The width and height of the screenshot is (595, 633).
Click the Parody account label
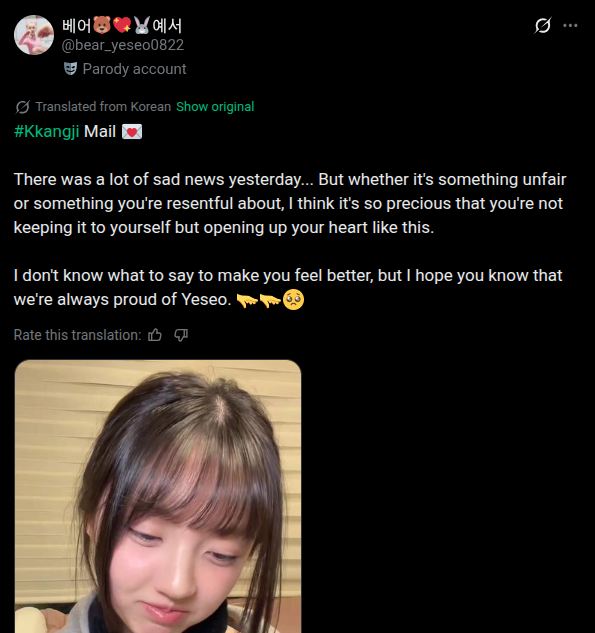tap(134, 69)
